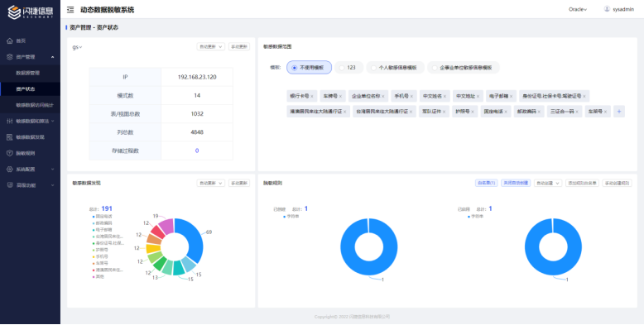
Task: Open 脱敏规则 shield icon in sidebar
Action: [x=10, y=153]
